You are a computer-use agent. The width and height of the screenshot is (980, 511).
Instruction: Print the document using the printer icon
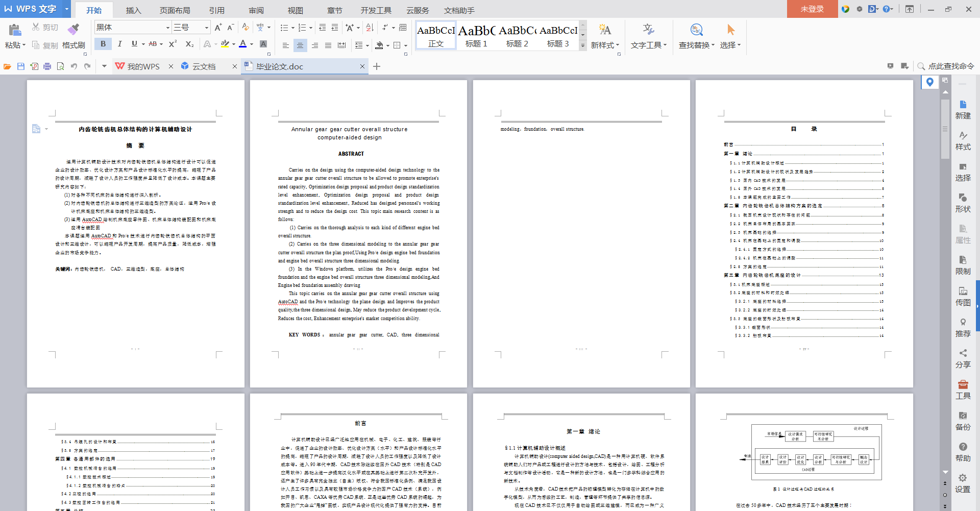[x=47, y=66]
